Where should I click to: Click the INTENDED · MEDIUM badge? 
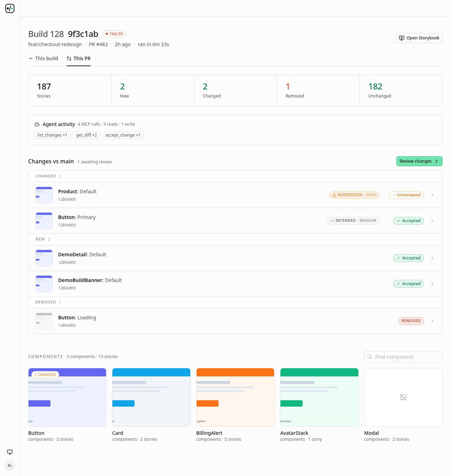(x=353, y=221)
